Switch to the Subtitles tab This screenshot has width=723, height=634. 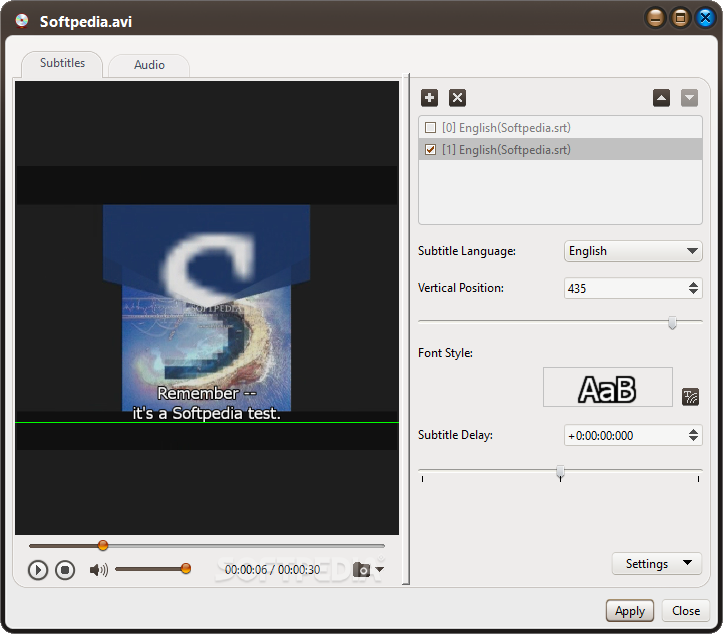(62, 63)
